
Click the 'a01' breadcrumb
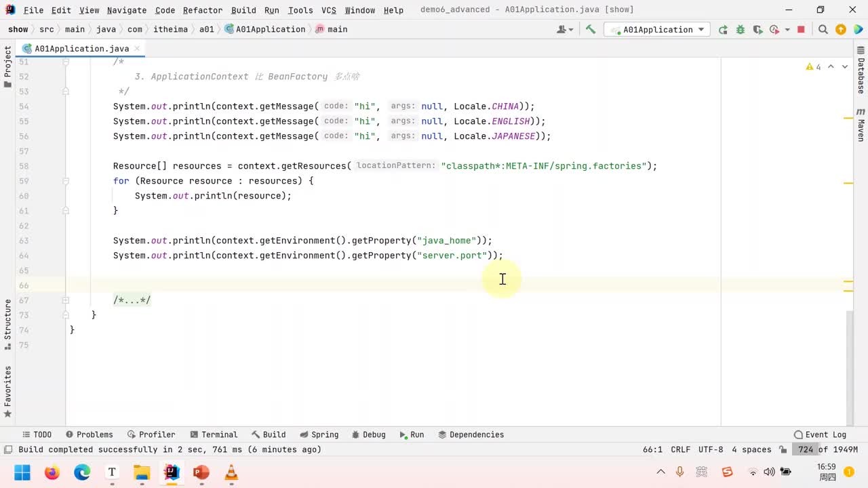pyautogui.click(x=206, y=29)
